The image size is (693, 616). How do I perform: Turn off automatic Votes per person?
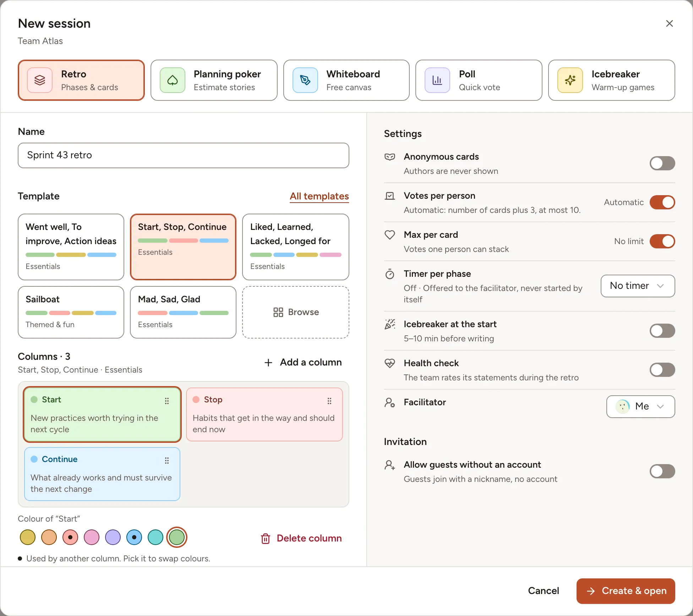pos(662,202)
